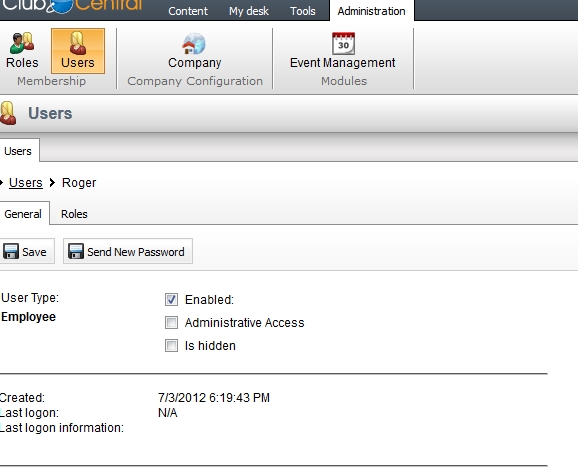Select the Users ribbon icon
The width and height of the screenshot is (578, 467).
(78, 43)
